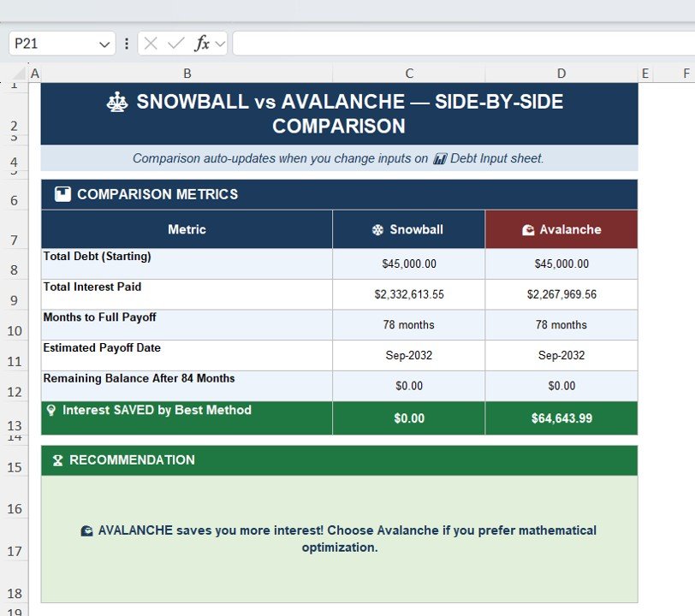Image resolution: width=695 pixels, height=616 pixels.
Task: Click the lightbulb icon next to Interest SAVED
Action: [x=51, y=411]
